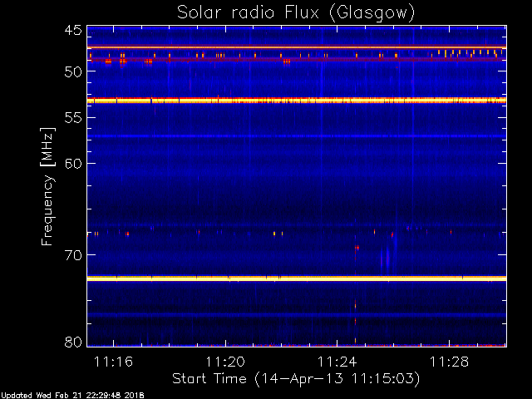Click the 11:20 time tick label
This screenshot has height=399, width=532.
click(x=225, y=362)
